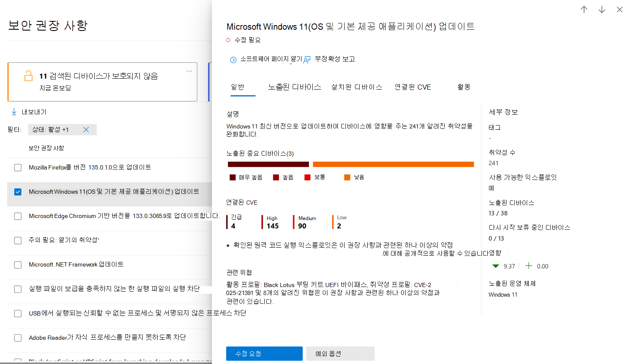The width and height of the screenshot is (628, 364).
Task: Click the Windows 11 operating system value
Action: point(503,295)
